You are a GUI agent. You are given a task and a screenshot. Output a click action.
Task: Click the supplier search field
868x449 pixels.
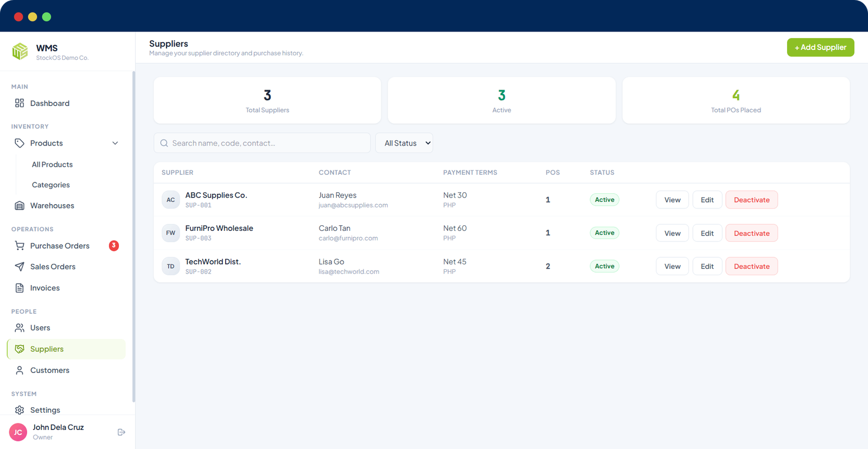point(262,143)
